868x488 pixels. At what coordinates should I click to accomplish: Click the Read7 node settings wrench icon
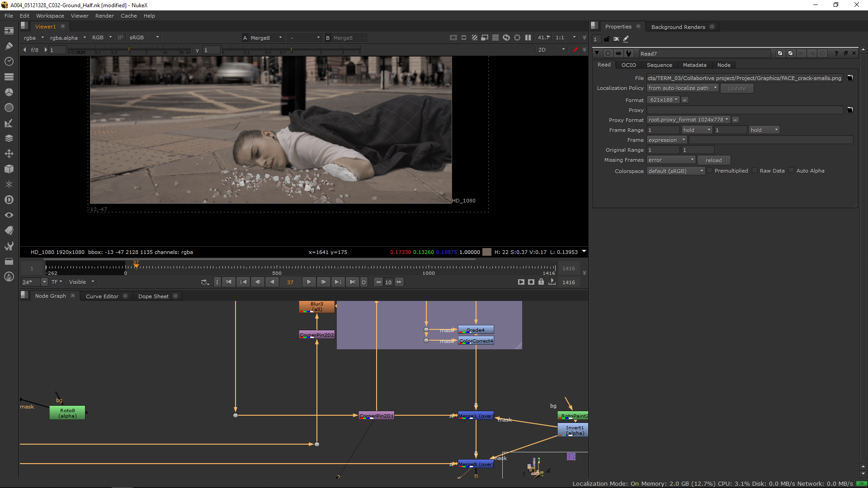tap(629, 53)
